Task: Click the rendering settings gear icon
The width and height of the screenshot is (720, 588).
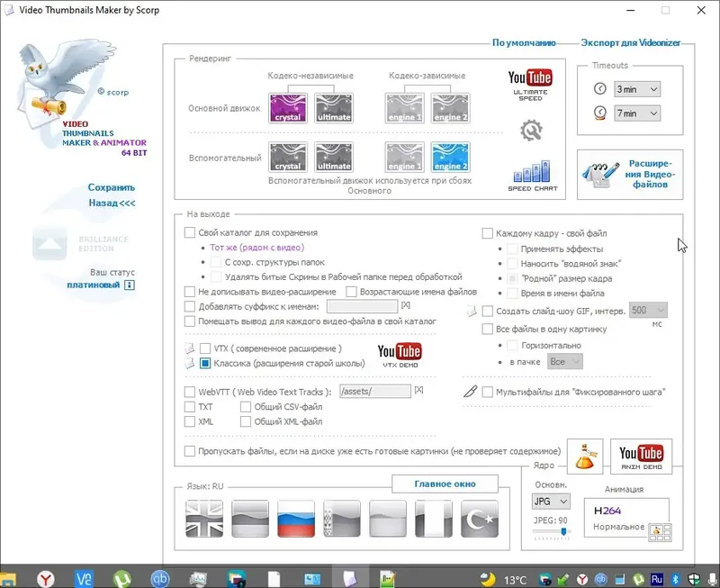Action: [x=532, y=130]
